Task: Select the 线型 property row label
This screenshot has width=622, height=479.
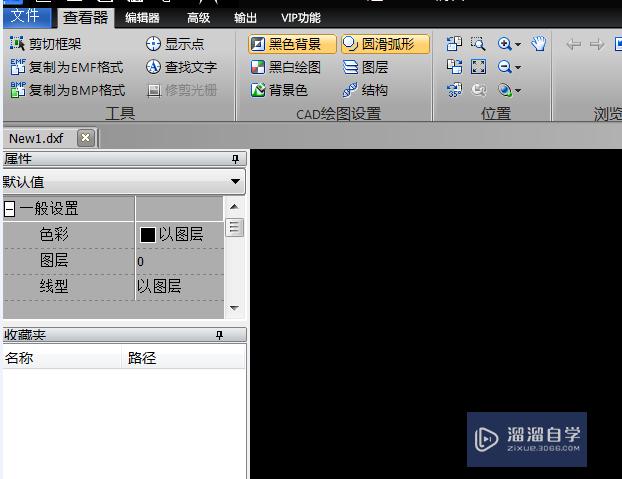Action: point(54,286)
